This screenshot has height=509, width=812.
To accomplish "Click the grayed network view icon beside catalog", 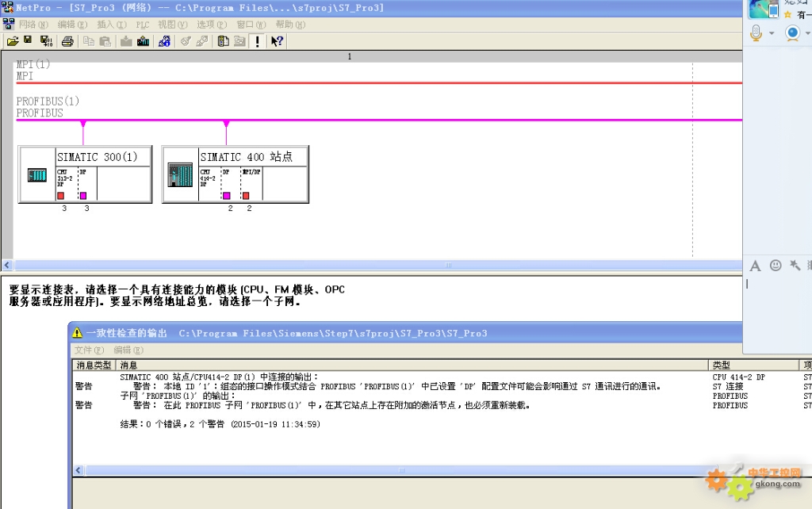I will [239, 41].
